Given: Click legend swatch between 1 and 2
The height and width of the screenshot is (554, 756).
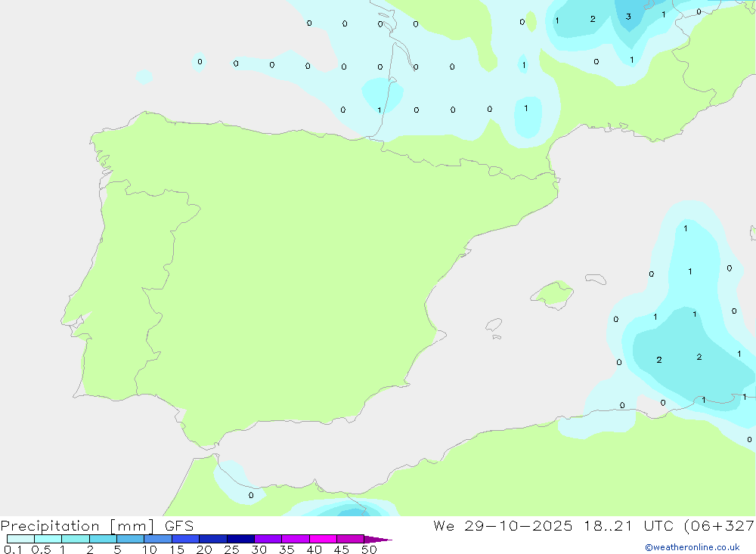Looking at the screenshot, I should (x=76, y=539).
